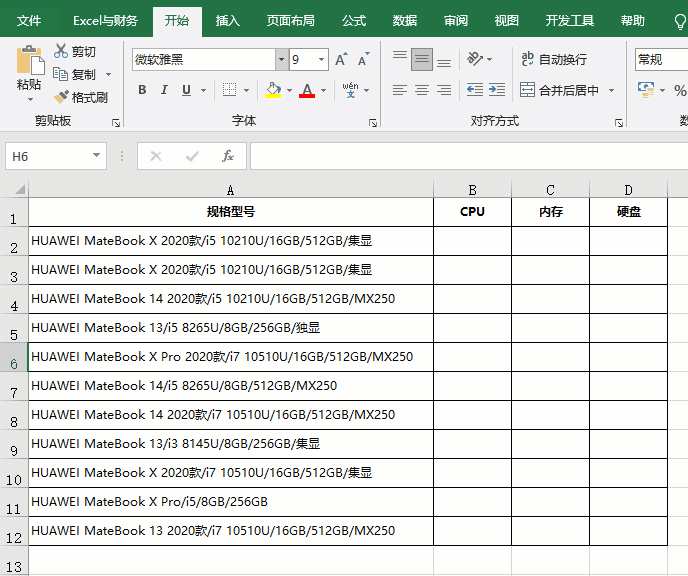This screenshot has height=576, width=688.
Task: Apply red font color with the A icon
Action: point(307,90)
